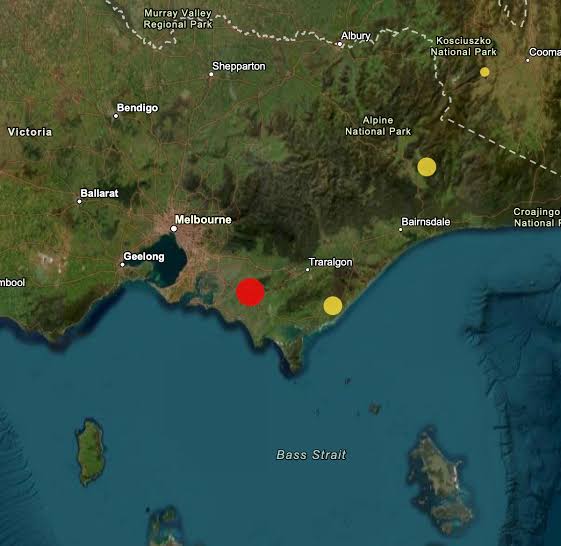Viewport: 561px width, 546px height.
Task: Click the Murray Valley Regional Park label
Action: tap(178, 19)
